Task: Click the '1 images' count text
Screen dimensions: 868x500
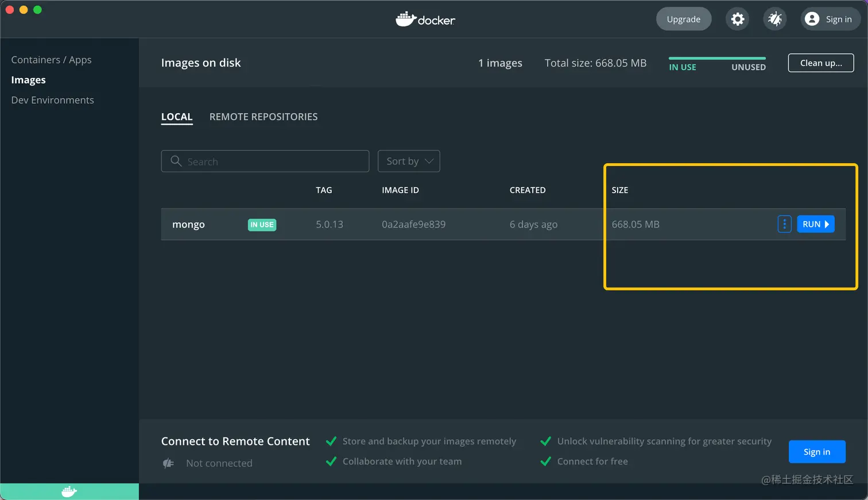Action: [x=500, y=63]
